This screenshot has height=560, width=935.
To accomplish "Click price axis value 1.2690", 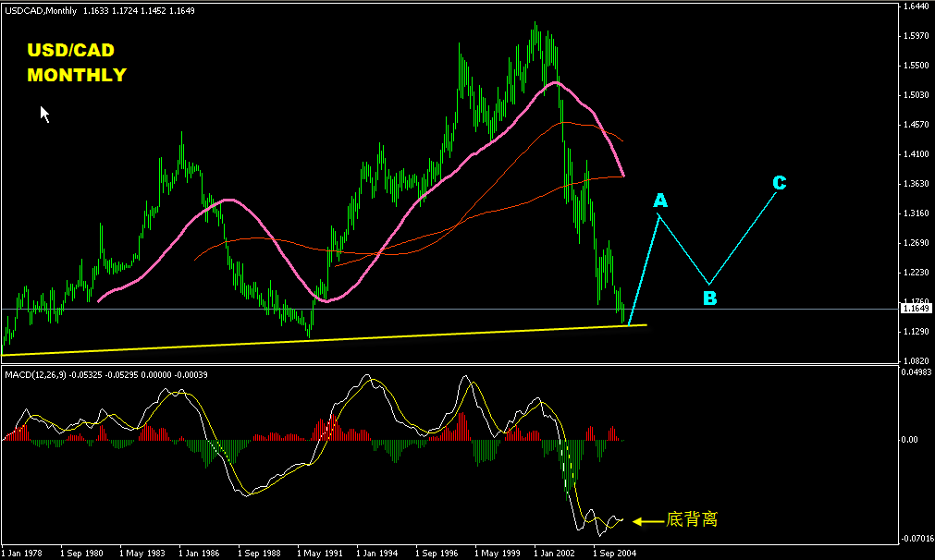I will click(917, 242).
